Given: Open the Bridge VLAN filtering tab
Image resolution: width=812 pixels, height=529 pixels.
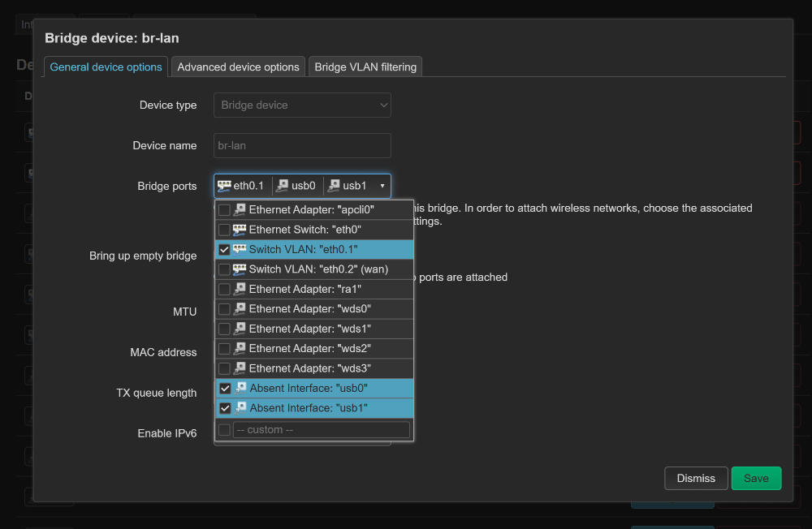Looking at the screenshot, I should (365, 67).
